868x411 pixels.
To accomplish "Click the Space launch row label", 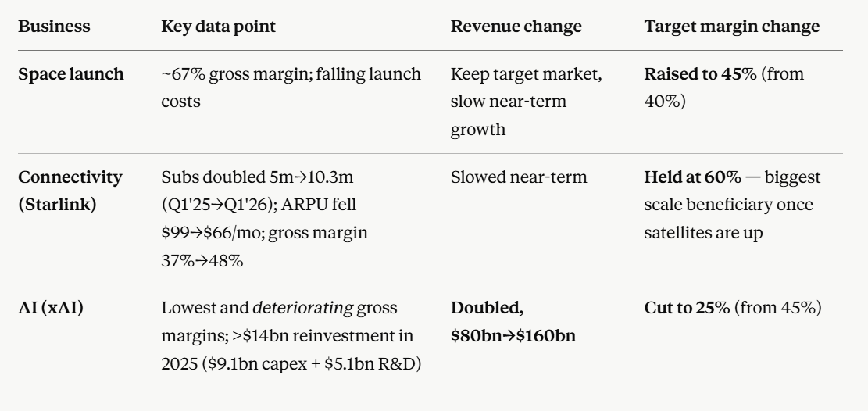I will click(71, 73).
